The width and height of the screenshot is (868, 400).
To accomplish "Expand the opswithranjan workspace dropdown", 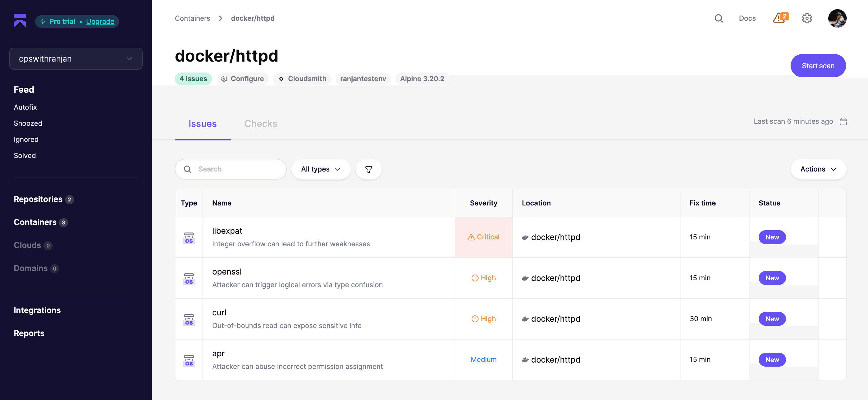I will [x=76, y=59].
